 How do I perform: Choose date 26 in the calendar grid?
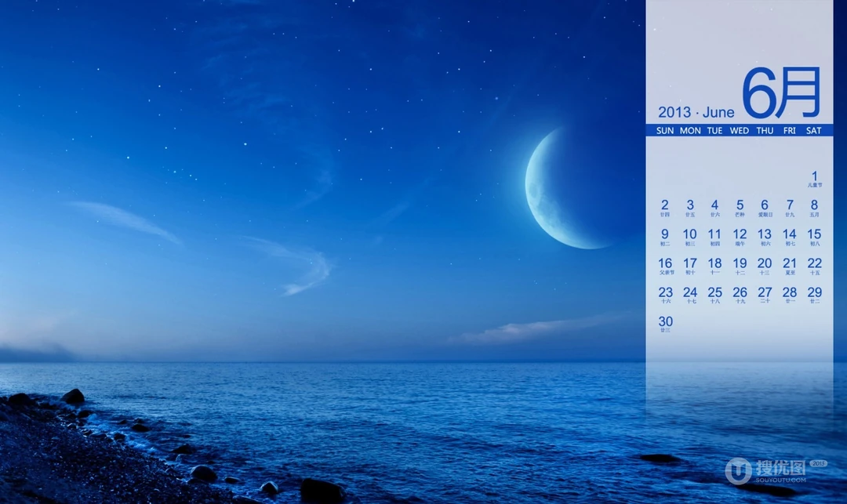(x=740, y=292)
